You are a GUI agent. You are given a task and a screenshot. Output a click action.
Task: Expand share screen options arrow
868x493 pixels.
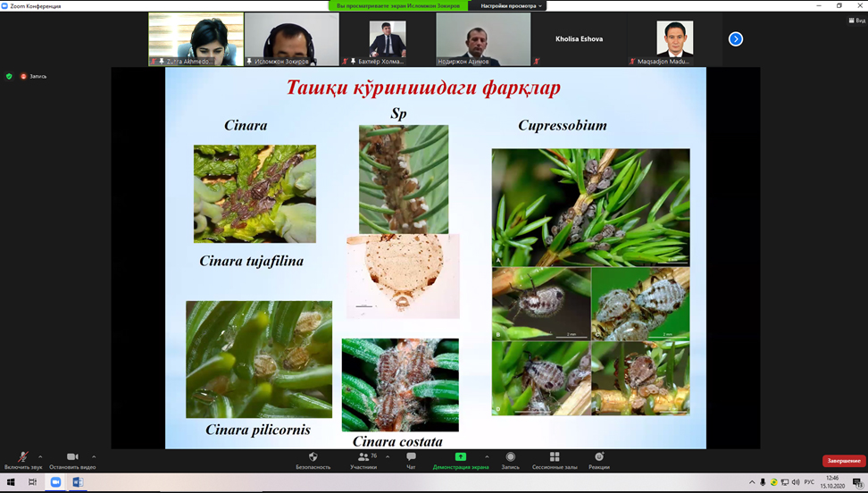pyautogui.click(x=487, y=456)
